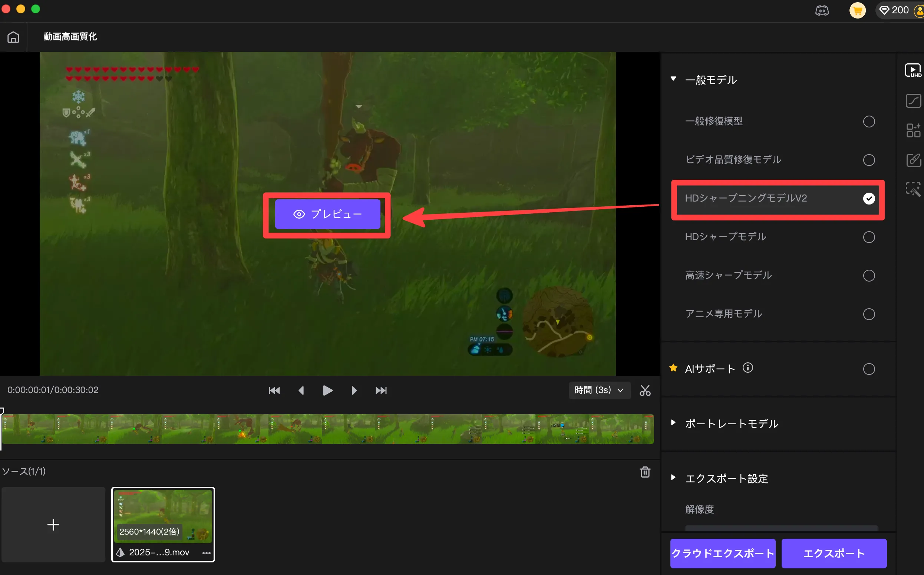Select the アニメ専用モデル radio button
The image size is (924, 575).
coord(868,314)
